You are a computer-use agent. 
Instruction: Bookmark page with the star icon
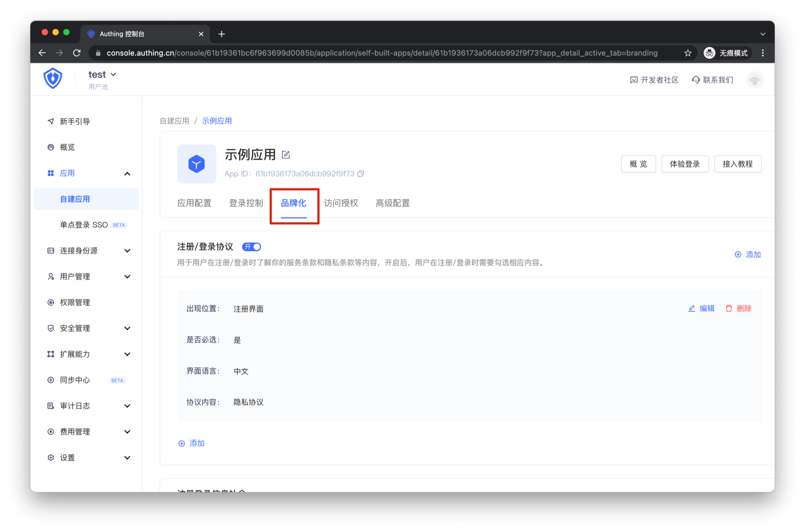[688, 53]
